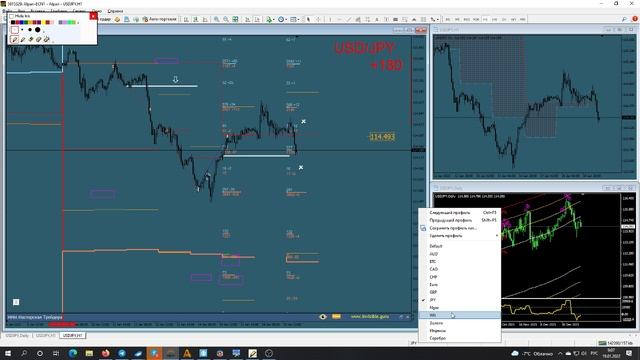Switch to the H1 timeframe
The width and height of the screenshot is (640, 360).
click(x=485, y=19)
